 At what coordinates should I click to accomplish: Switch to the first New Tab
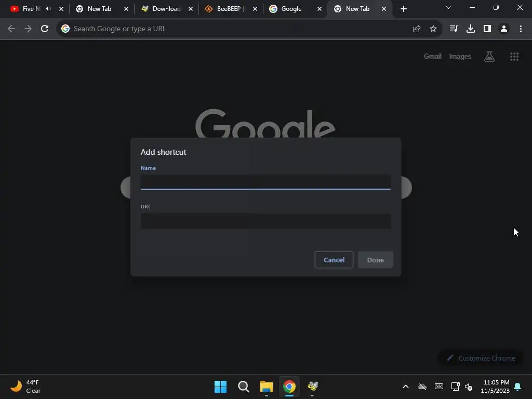coord(99,9)
